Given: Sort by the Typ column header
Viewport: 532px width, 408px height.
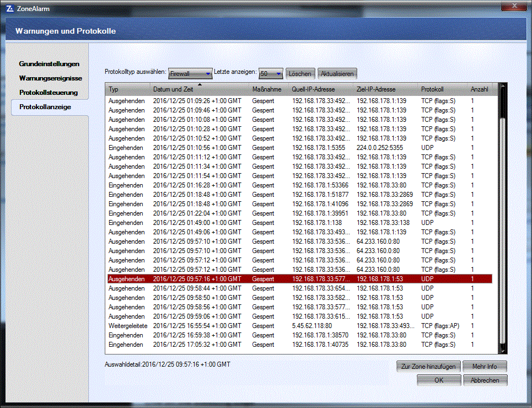Looking at the screenshot, I should [127, 89].
